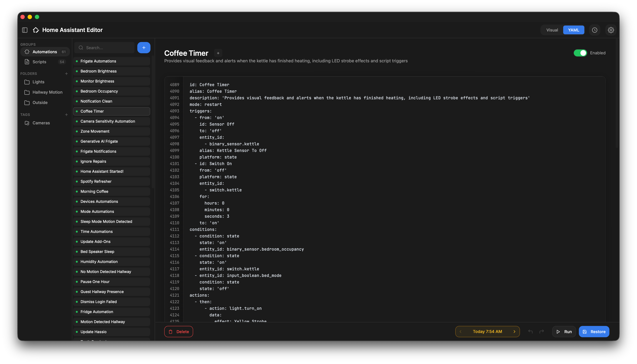This screenshot has height=364, width=637.
Task: Go to next version with right chevron
Action: [514, 331]
